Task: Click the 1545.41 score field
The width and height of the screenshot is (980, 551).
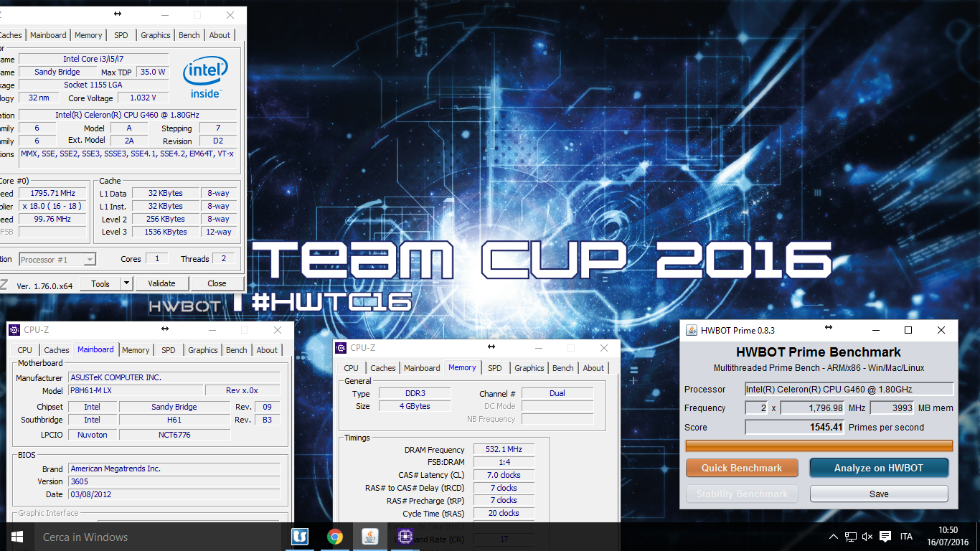Action: [795, 427]
